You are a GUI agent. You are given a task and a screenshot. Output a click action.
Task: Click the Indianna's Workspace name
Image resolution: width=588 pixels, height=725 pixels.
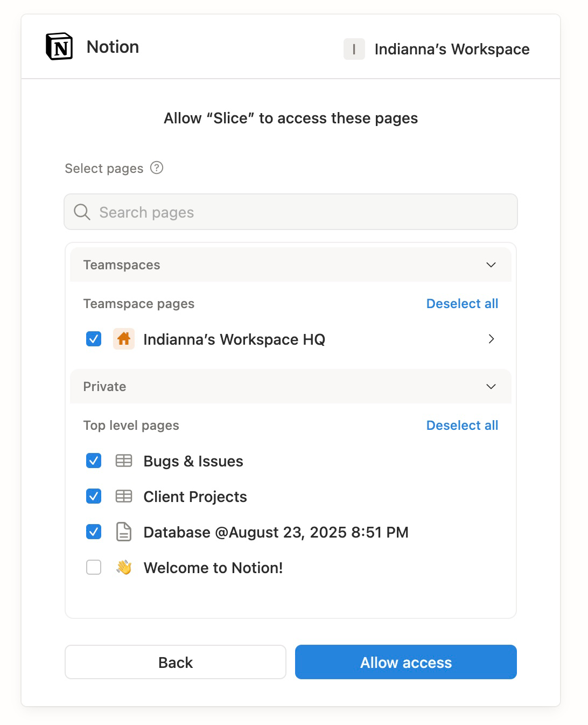pos(452,49)
